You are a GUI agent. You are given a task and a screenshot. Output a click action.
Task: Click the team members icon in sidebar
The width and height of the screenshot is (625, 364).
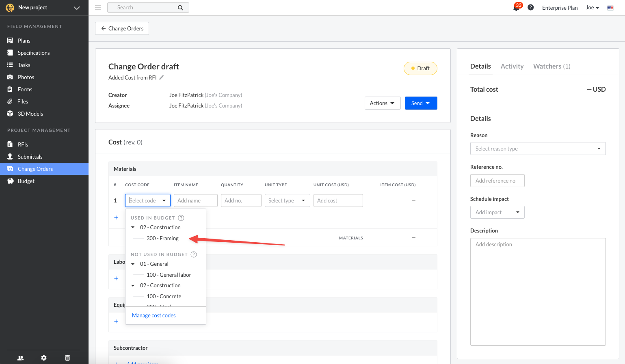pos(20,358)
